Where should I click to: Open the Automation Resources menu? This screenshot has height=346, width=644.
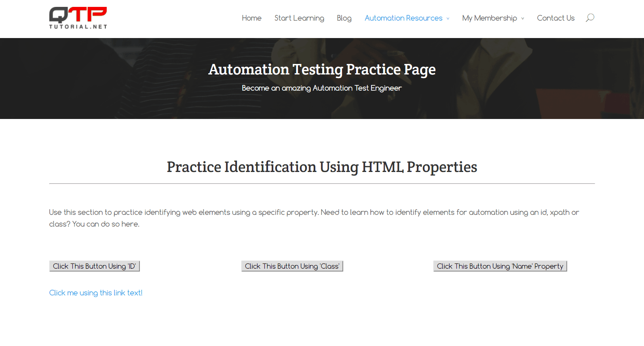(403, 18)
